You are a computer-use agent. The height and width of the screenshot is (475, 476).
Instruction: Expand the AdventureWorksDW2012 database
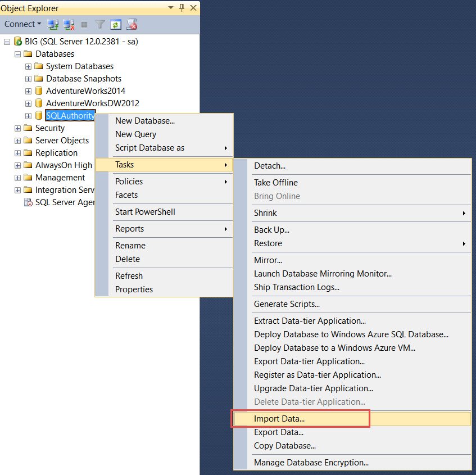tap(28, 103)
